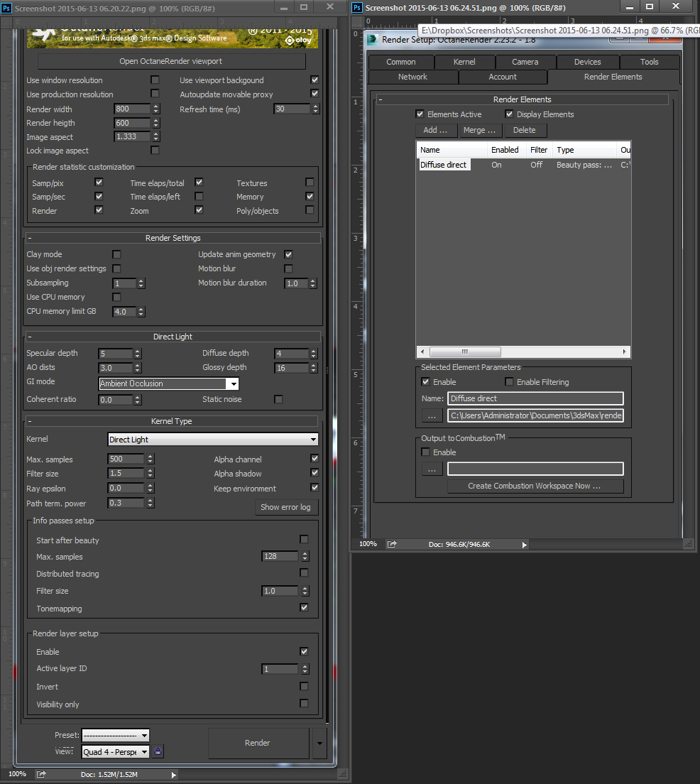Switch to the Common tab
This screenshot has height=784, width=700.
(401, 62)
